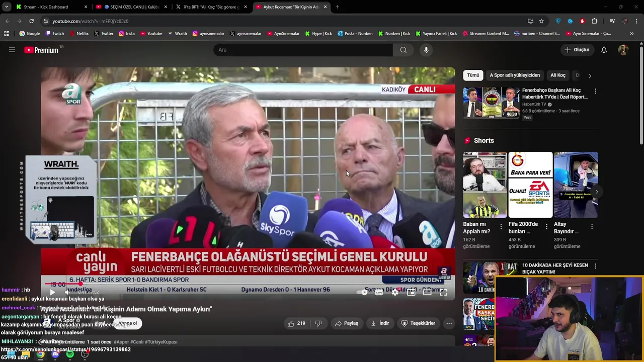This screenshot has height=362, width=644.
Task: Download the video with İndir
Action: coord(380,323)
